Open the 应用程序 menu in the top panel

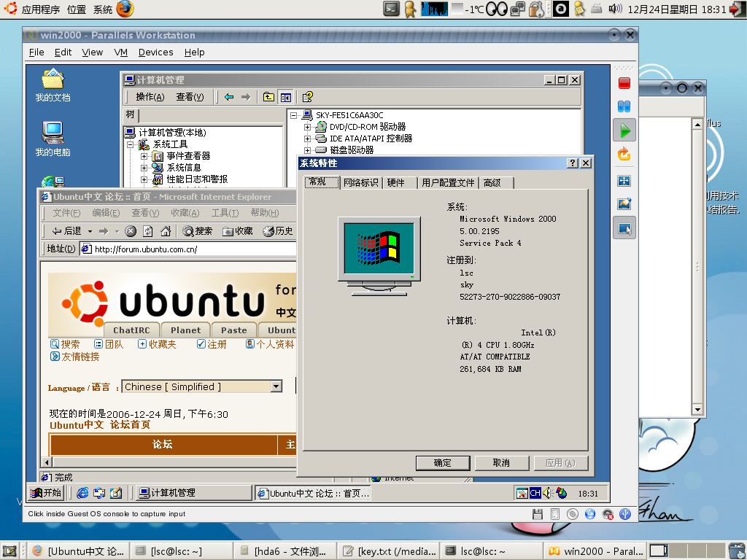[41, 9]
